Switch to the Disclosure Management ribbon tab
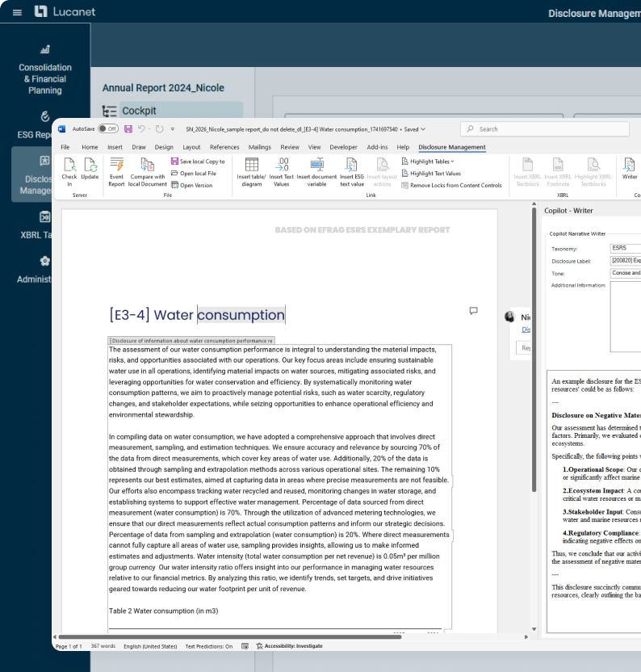Viewport: 641px width, 672px height. click(451, 147)
